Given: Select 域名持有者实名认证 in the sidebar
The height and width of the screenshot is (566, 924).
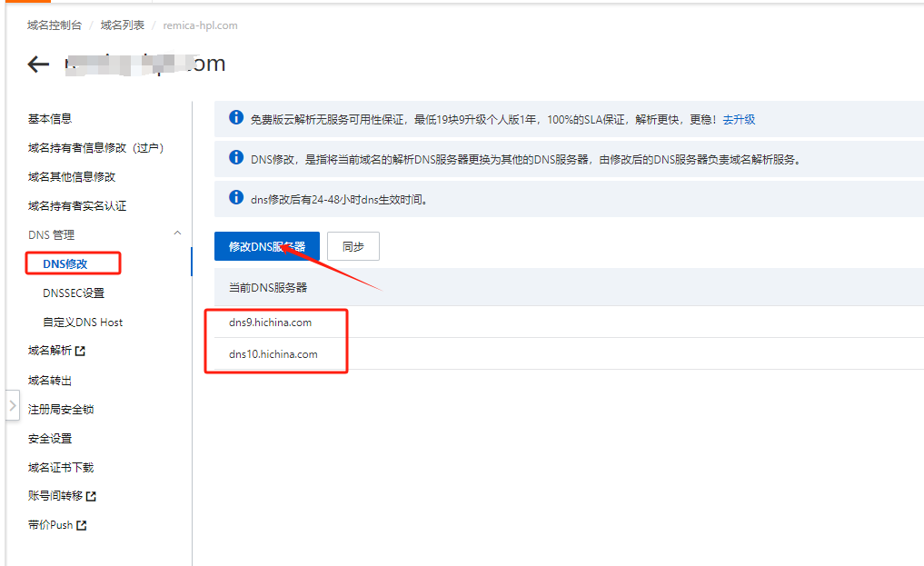Looking at the screenshot, I should coord(77,205).
